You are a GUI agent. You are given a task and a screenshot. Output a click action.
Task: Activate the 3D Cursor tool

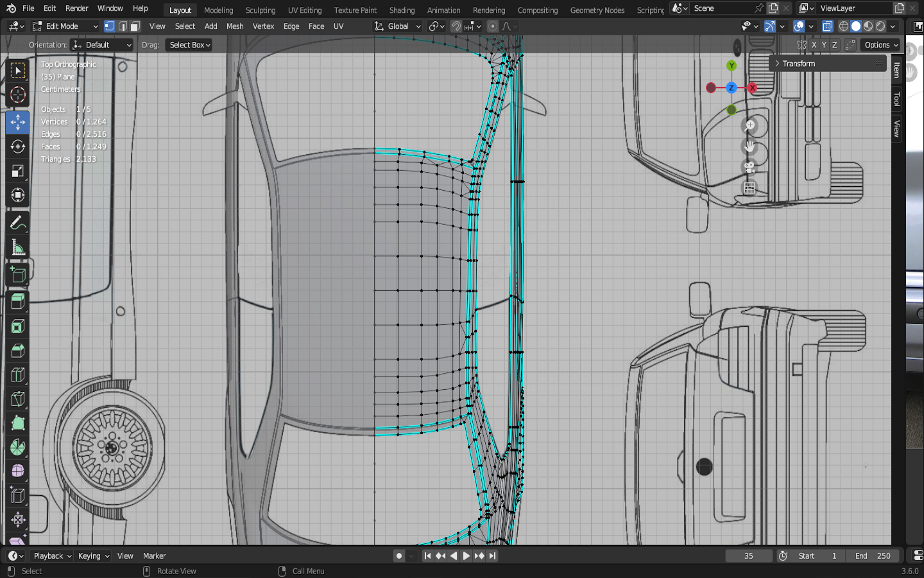17,95
